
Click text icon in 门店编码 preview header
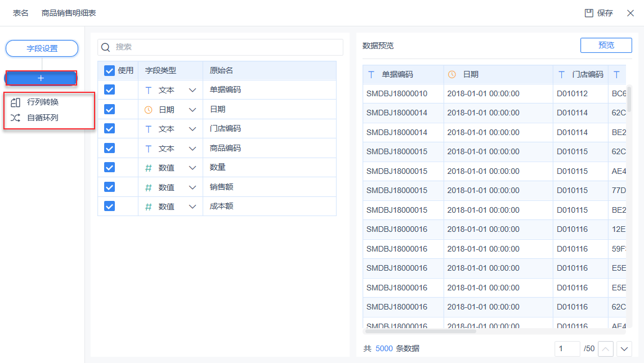click(x=561, y=75)
